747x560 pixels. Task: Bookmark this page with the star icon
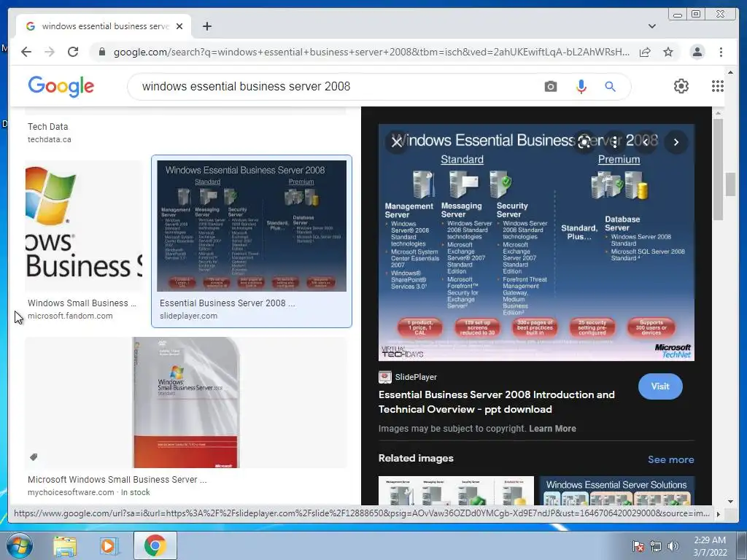[x=668, y=52]
